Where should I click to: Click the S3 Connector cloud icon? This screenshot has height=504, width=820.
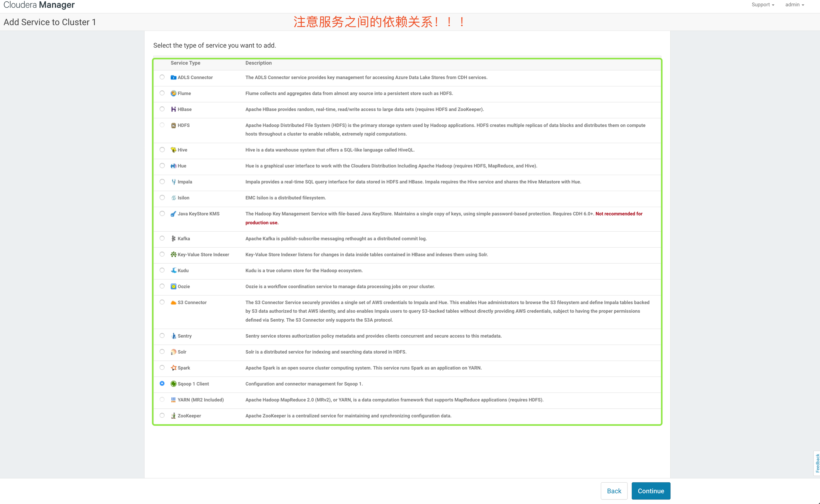coord(173,303)
